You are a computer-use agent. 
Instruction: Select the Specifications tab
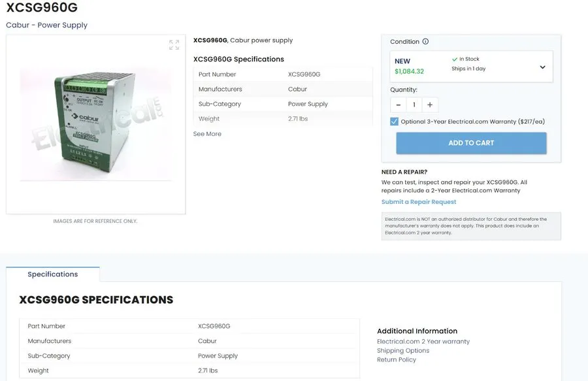53,274
